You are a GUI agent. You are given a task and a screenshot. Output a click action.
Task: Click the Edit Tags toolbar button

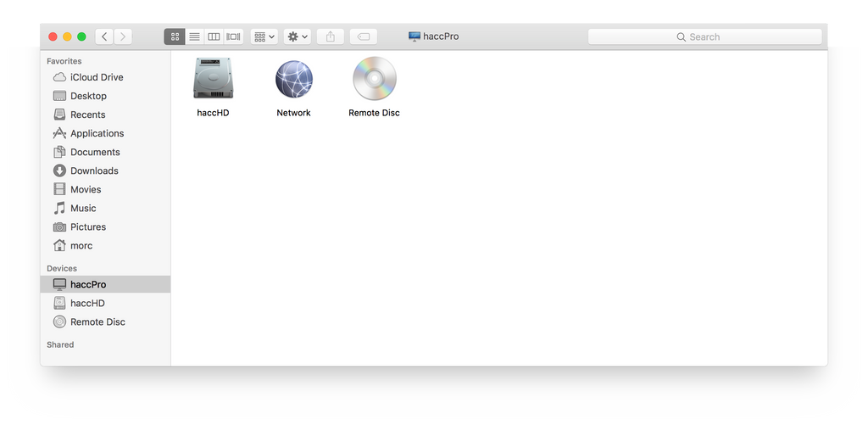(x=364, y=36)
